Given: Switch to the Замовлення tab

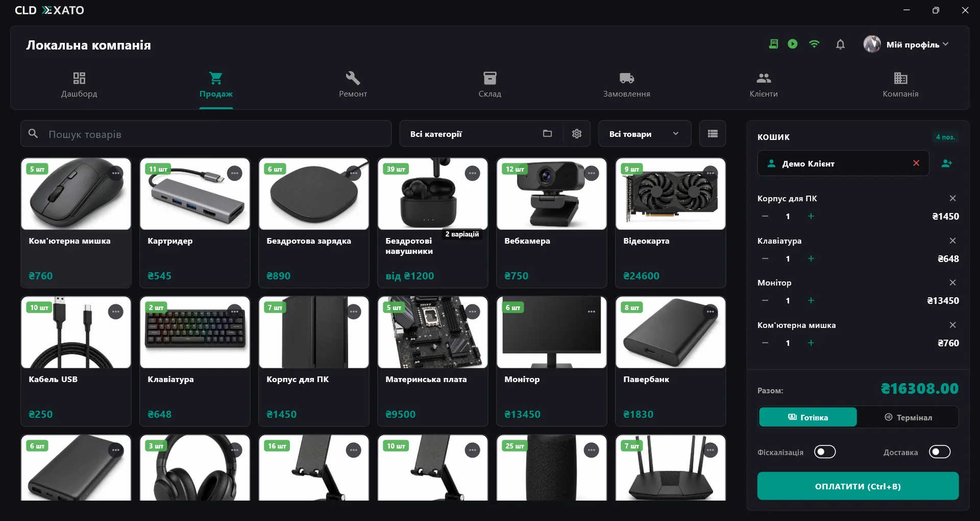Looking at the screenshot, I should click(x=627, y=85).
